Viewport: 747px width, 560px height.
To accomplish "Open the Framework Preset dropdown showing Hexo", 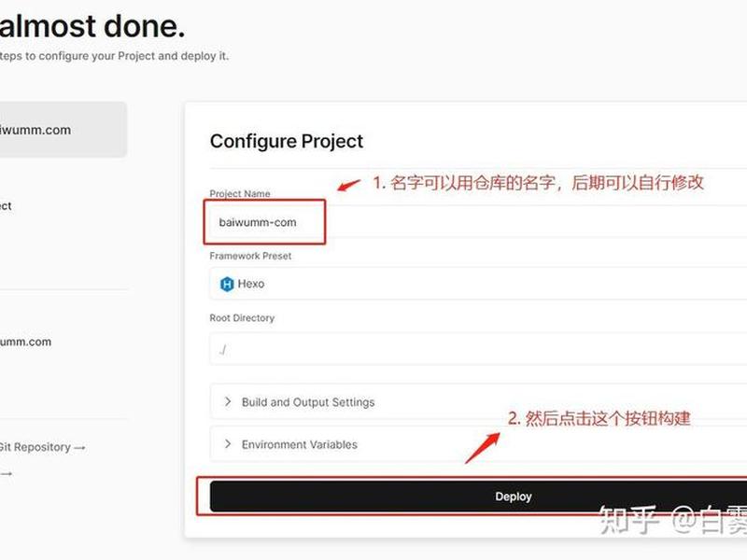I will click(478, 284).
